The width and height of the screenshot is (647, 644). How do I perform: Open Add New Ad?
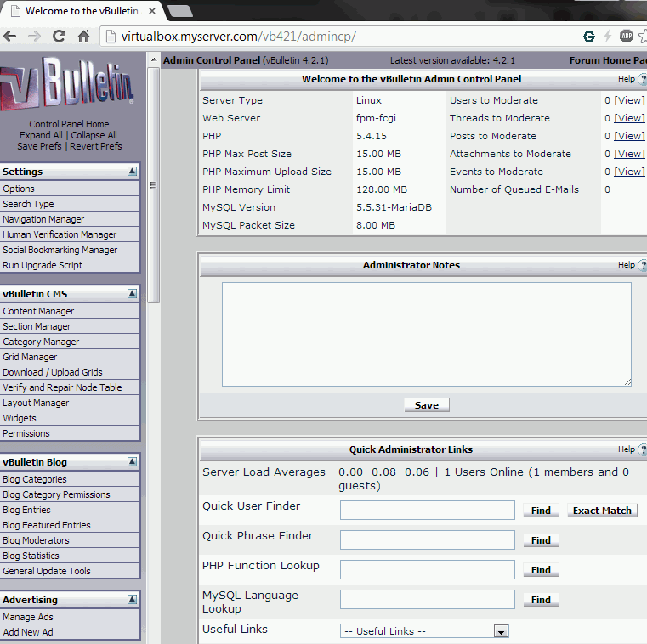coord(70,632)
